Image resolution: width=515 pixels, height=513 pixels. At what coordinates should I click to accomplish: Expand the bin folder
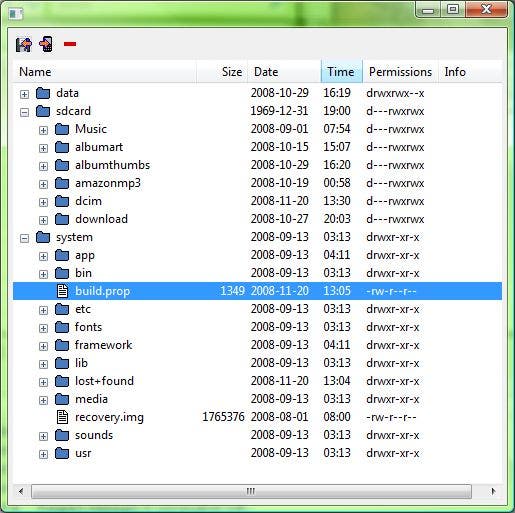point(43,274)
